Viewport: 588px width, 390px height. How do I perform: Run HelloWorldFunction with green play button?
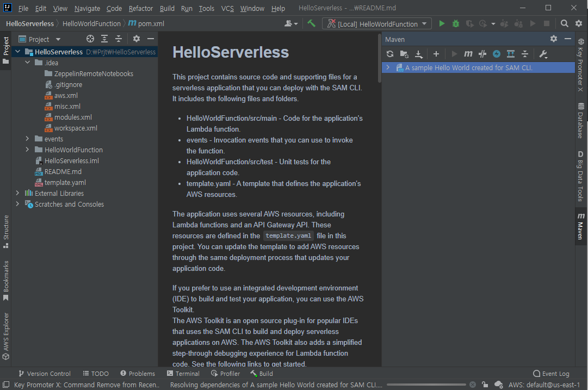tap(442, 23)
